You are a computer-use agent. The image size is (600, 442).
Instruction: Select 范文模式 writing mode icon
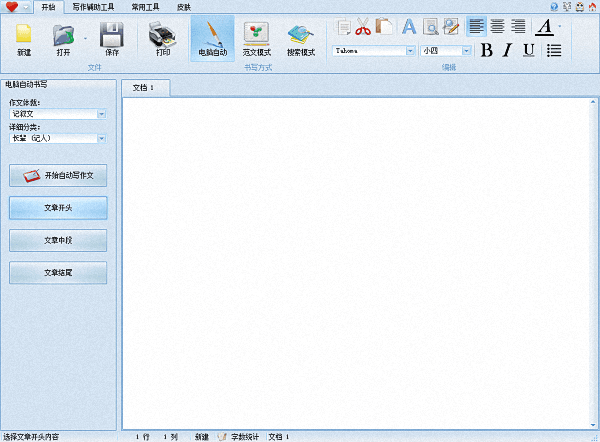point(256,38)
